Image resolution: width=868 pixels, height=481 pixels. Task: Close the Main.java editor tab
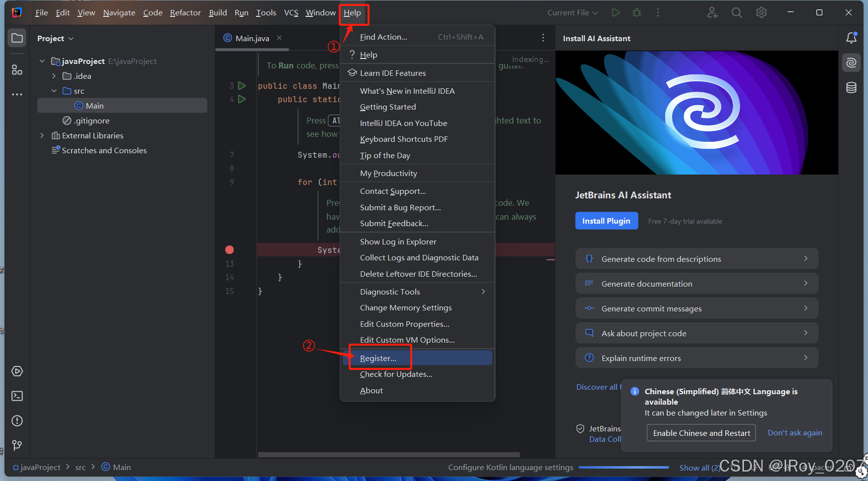[279, 38]
